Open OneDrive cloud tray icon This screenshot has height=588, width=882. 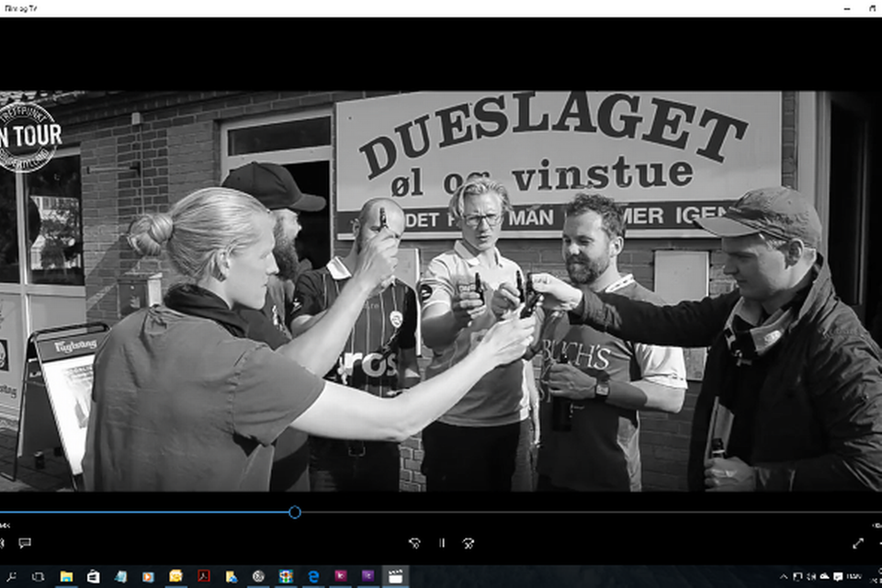(x=825, y=577)
